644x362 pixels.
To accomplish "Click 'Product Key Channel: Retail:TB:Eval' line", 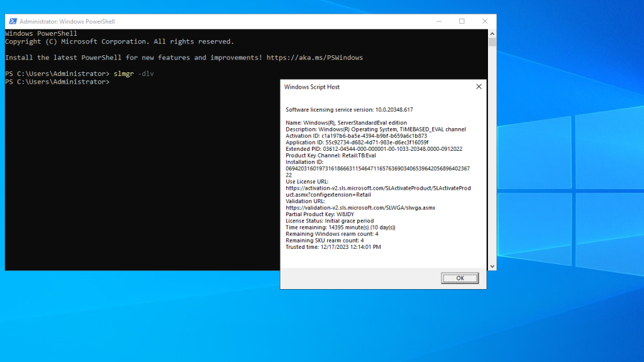I will click(331, 156).
